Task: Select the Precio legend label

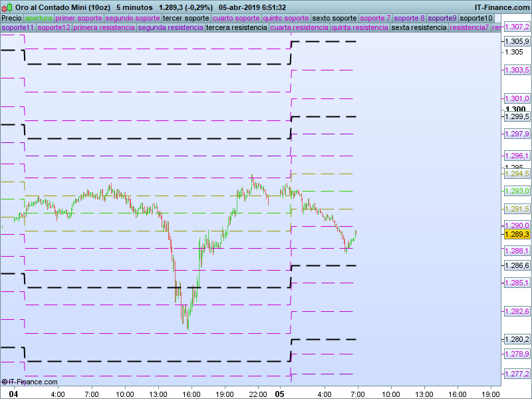Action: pyautogui.click(x=11, y=19)
